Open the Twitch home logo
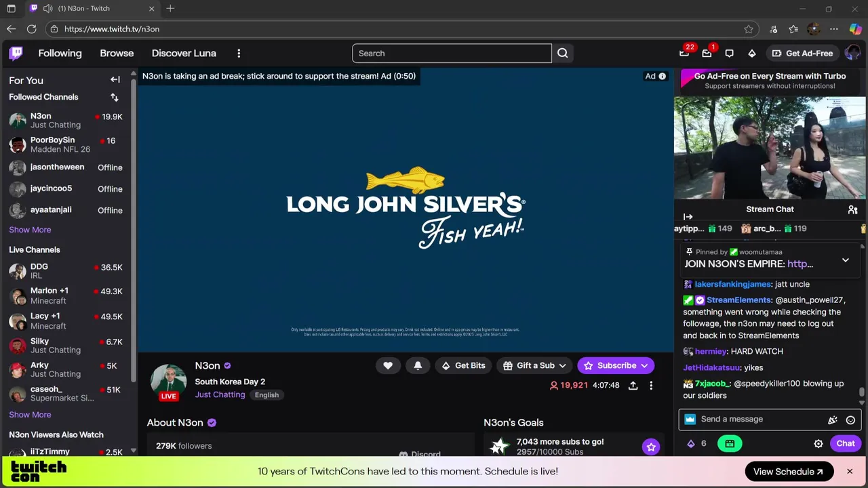868x488 pixels. [16, 54]
